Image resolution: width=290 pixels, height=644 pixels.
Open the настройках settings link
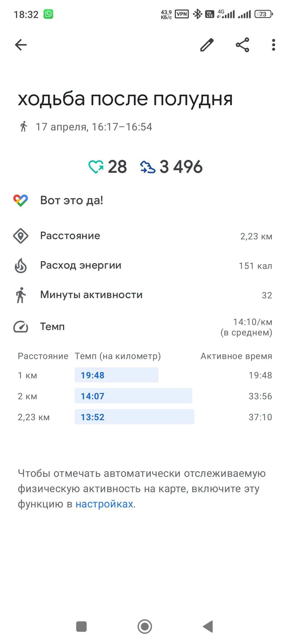coord(104,504)
